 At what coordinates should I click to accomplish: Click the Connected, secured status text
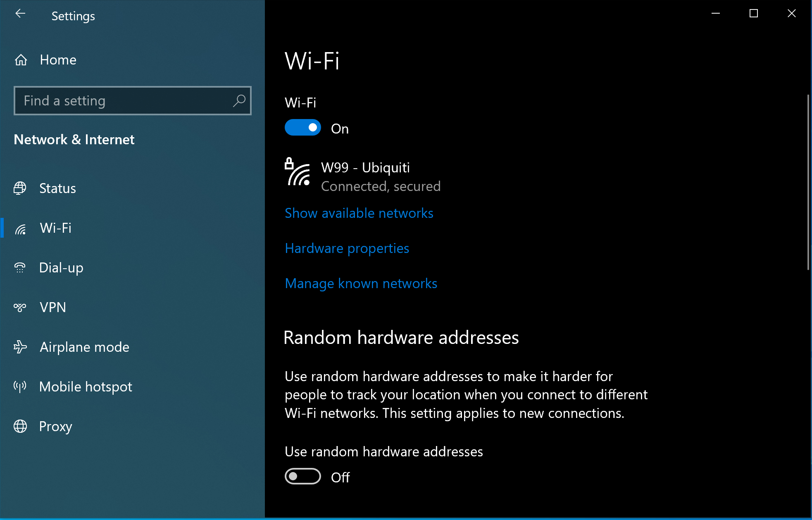[381, 186]
